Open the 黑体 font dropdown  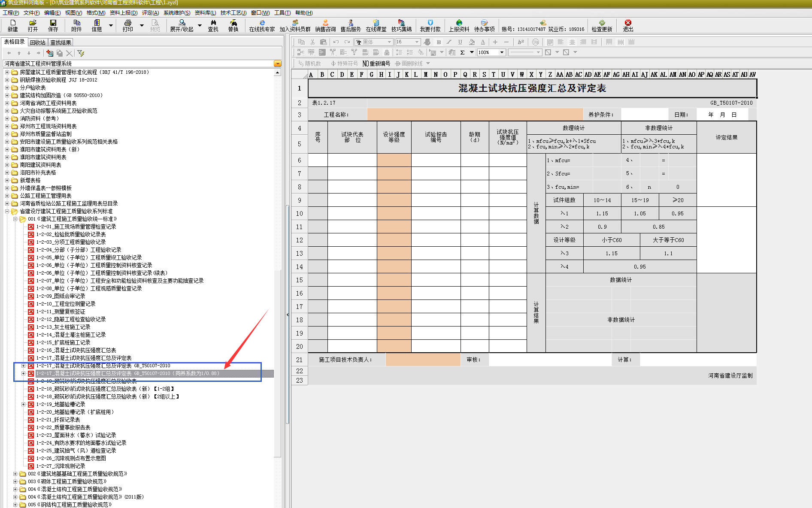(x=390, y=42)
